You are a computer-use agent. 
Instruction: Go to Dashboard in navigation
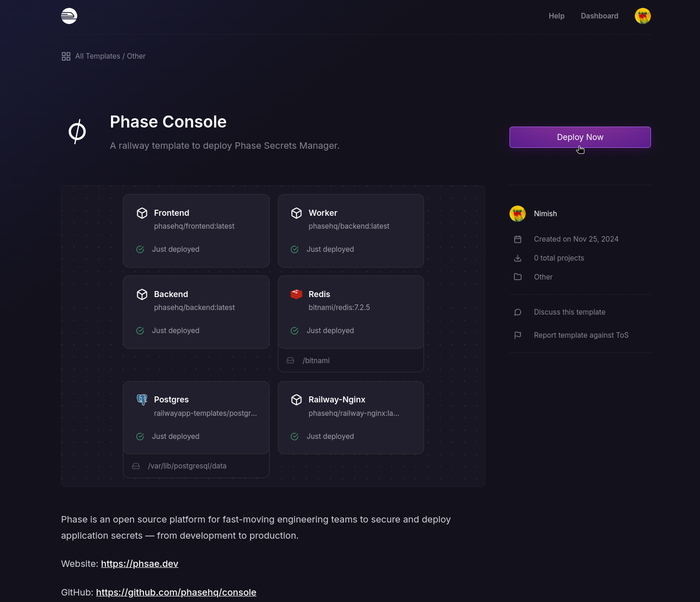click(599, 16)
